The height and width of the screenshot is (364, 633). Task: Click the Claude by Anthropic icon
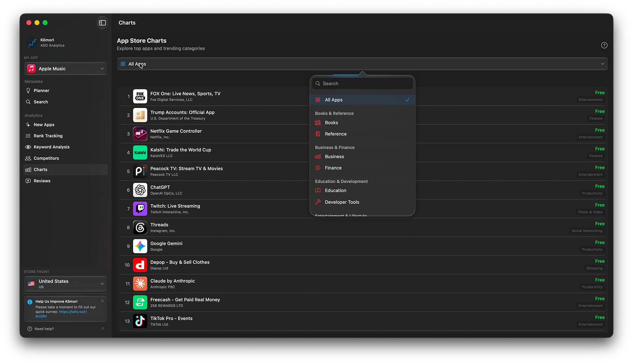click(x=140, y=283)
